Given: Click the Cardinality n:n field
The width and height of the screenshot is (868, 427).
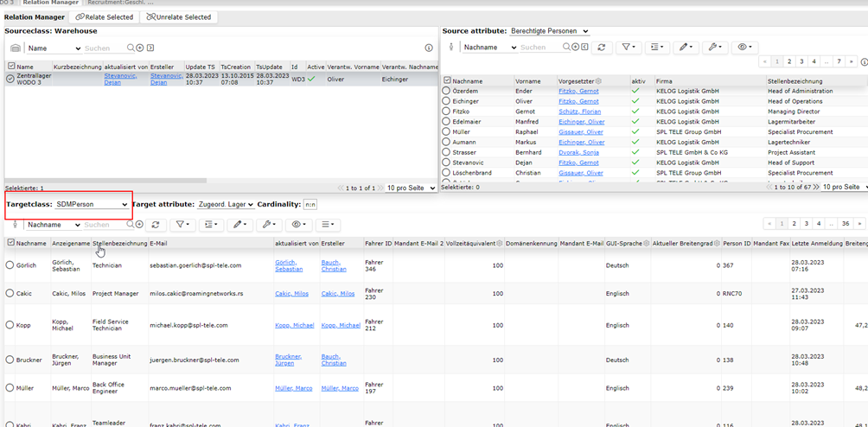Looking at the screenshot, I should [310, 204].
